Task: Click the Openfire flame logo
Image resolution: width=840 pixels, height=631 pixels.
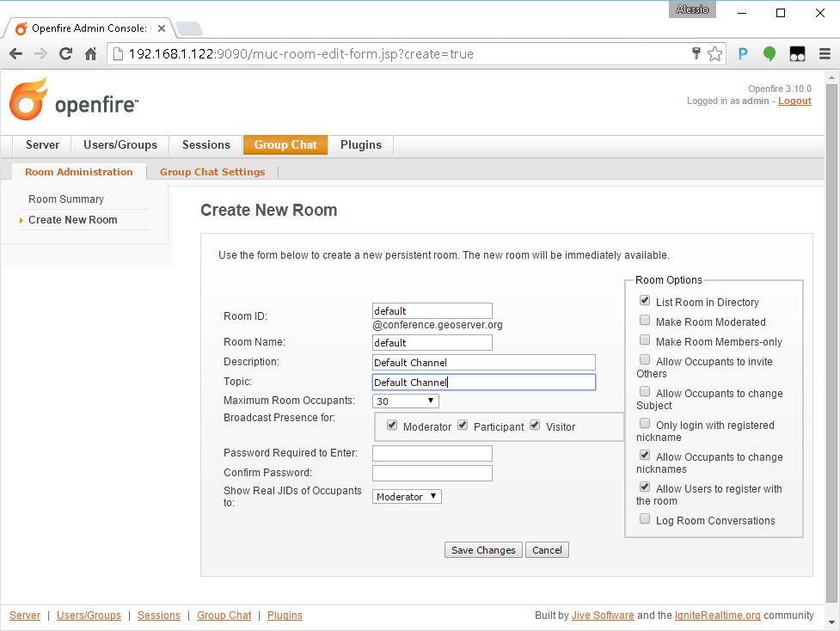Action: [28, 100]
